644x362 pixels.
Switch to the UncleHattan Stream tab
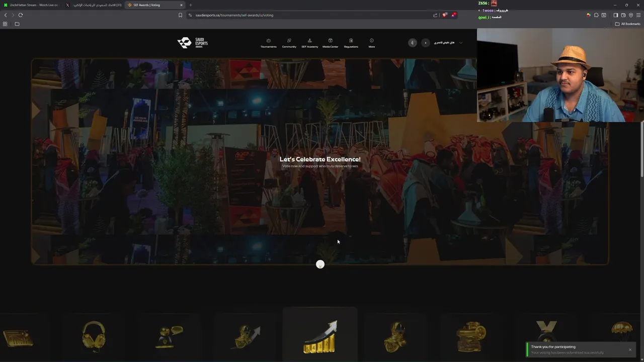30,5
